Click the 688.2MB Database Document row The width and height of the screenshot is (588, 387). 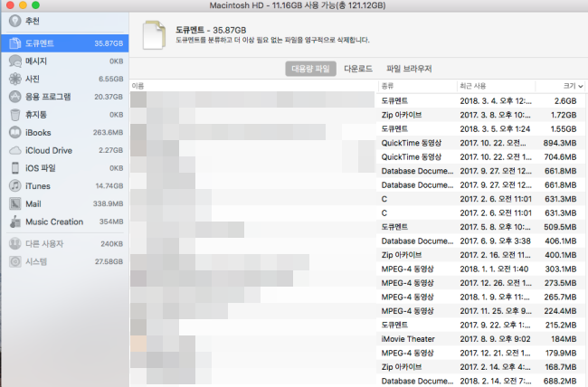point(357,381)
